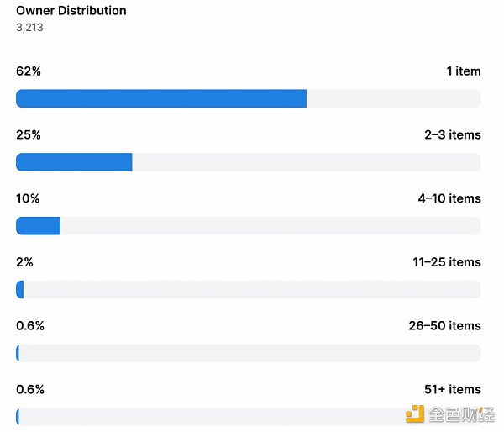The height and width of the screenshot is (432, 504).
Task: Select the 4–10 items label
Action: pos(449,198)
